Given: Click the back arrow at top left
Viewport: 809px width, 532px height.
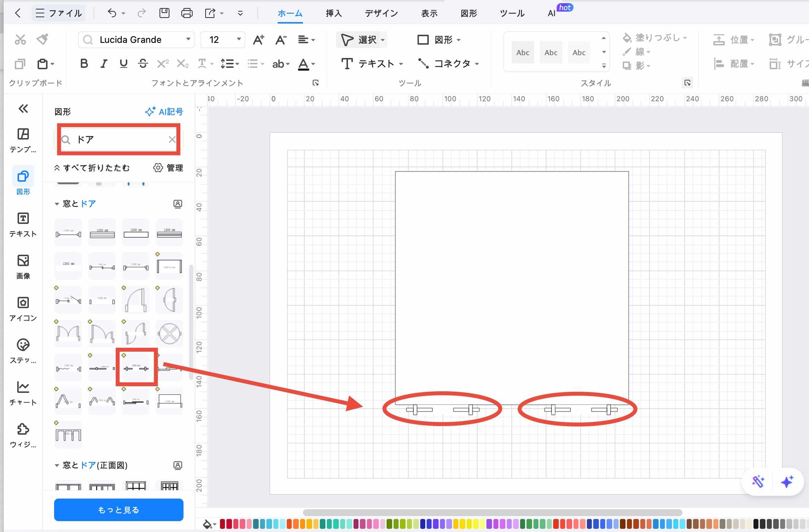Looking at the screenshot, I should 18,13.
